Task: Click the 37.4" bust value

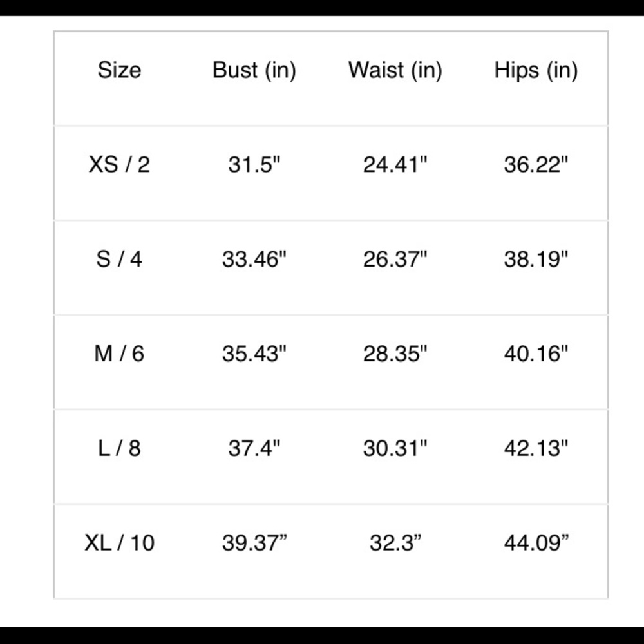Action: [254, 448]
